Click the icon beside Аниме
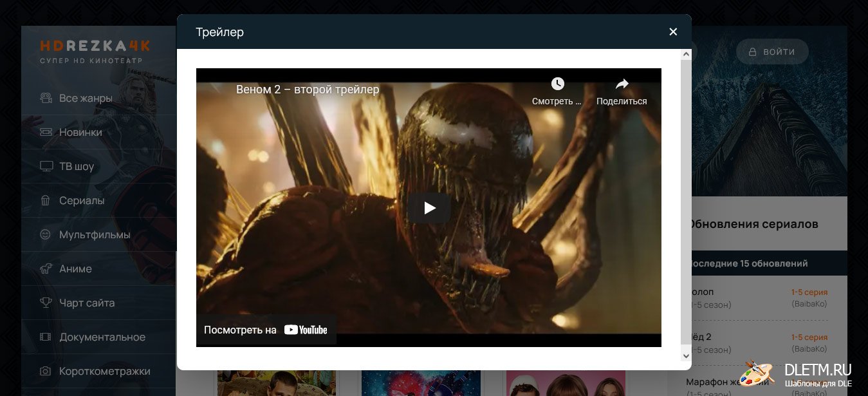Screen dimensions: 868x396 pos(46,269)
